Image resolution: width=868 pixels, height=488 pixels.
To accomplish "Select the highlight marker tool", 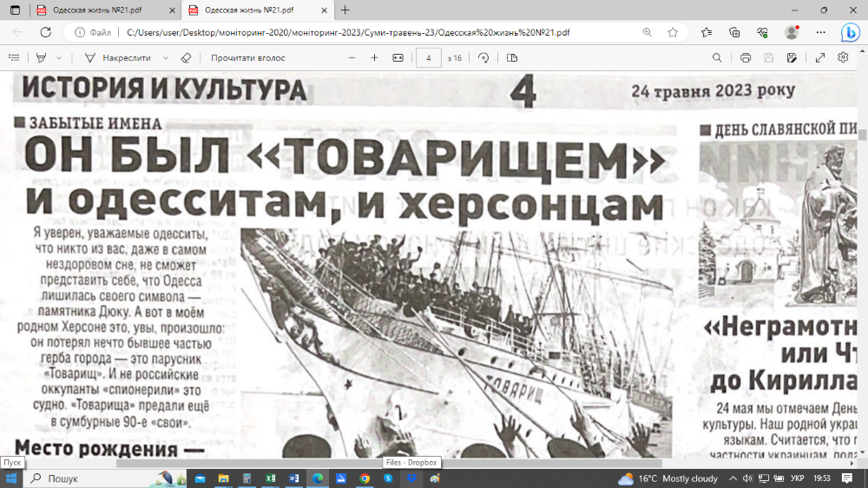I will pos(41,57).
